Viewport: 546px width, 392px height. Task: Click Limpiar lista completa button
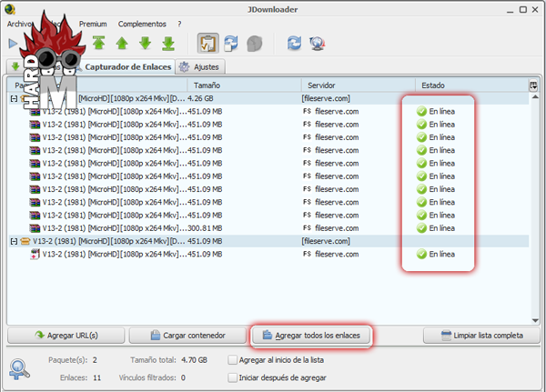click(481, 336)
